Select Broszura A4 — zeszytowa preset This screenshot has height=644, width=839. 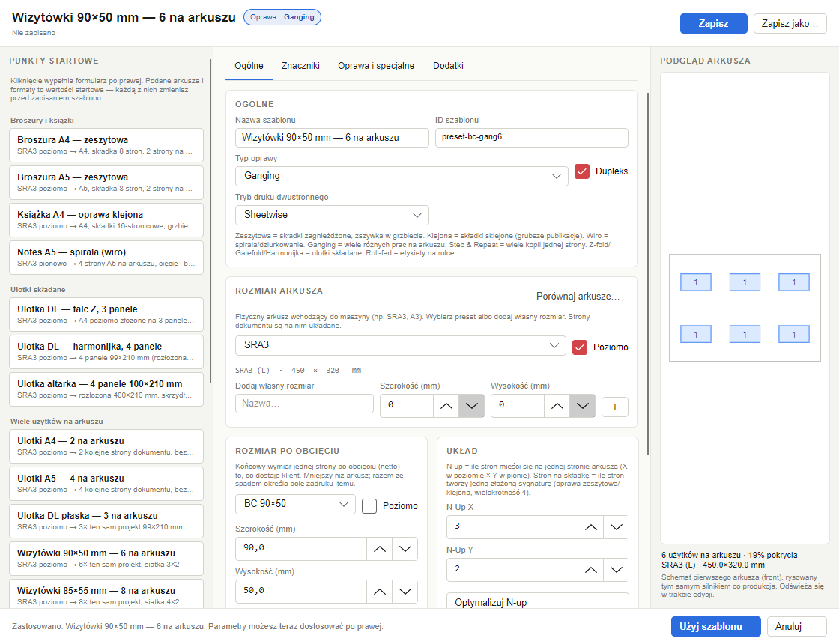pos(106,145)
